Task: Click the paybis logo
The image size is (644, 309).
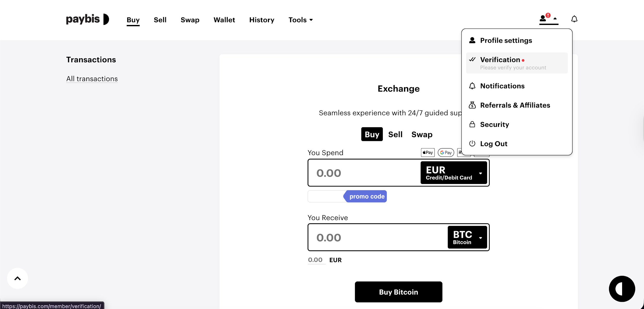Action: coord(87,19)
